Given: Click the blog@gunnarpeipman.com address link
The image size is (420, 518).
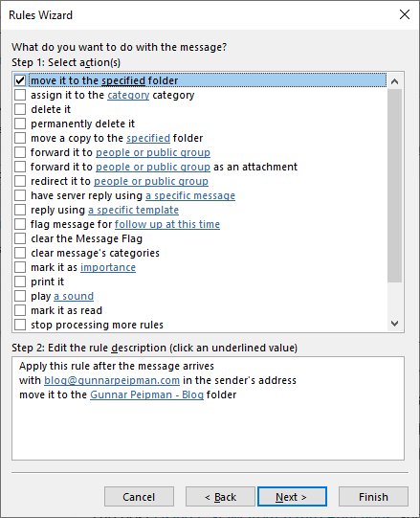Looking at the screenshot, I should 112,380.
